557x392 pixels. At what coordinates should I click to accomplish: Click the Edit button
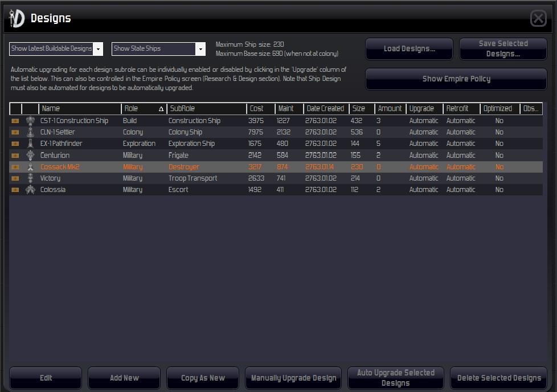[x=46, y=378]
